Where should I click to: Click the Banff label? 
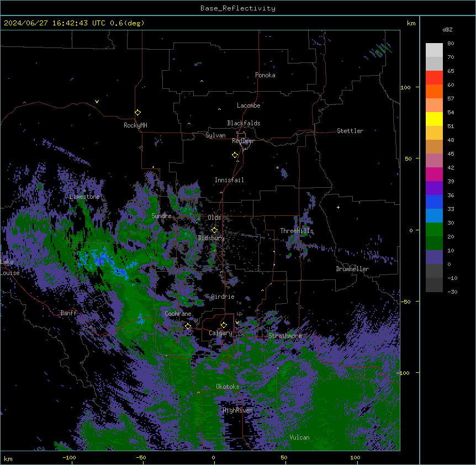(x=68, y=313)
